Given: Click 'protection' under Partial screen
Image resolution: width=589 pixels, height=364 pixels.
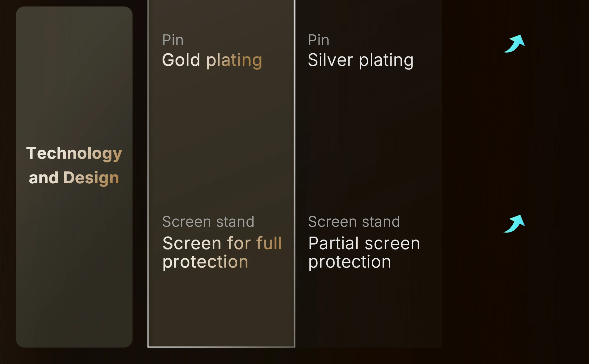Looking at the screenshot, I should click(350, 262).
